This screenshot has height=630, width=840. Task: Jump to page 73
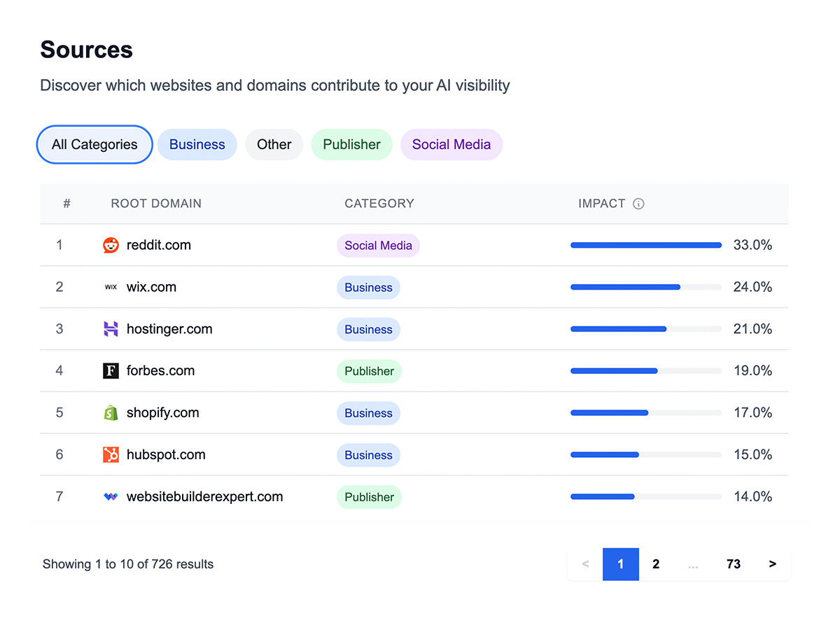pyautogui.click(x=733, y=563)
